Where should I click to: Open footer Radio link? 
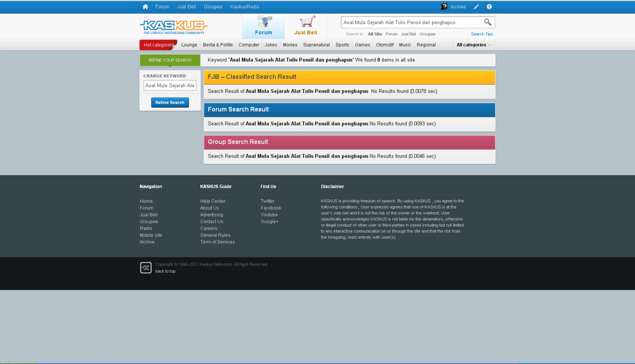click(146, 229)
